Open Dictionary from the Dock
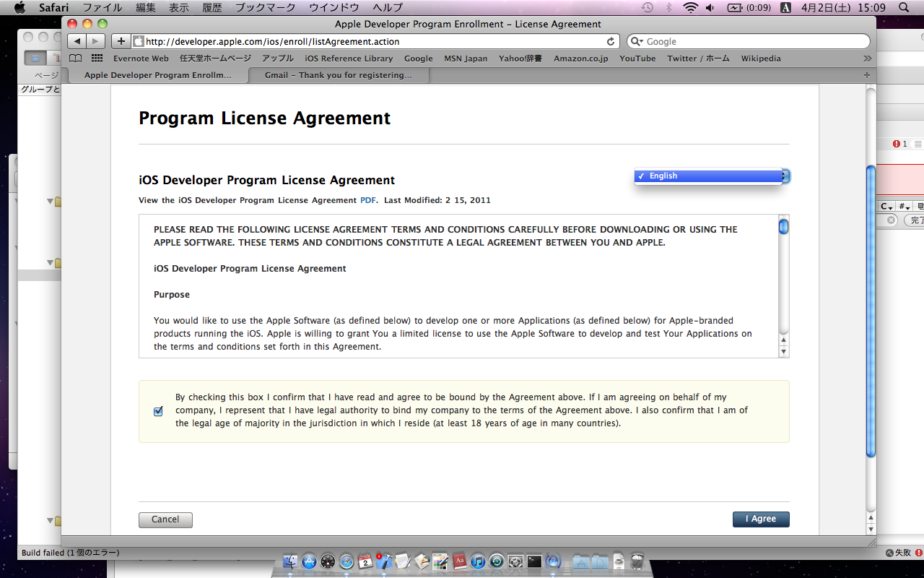The height and width of the screenshot is (578, 924). [459, 561]
